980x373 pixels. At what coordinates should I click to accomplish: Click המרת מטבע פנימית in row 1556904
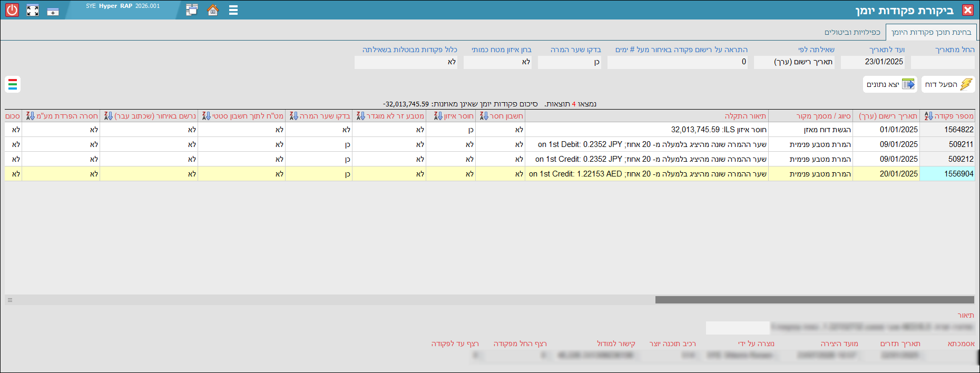(x=811, y=174)
